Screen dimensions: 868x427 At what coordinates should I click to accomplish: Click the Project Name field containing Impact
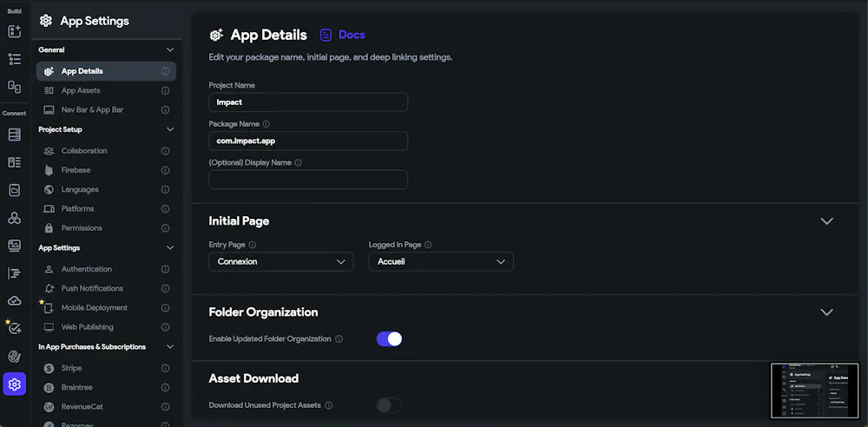308,102
